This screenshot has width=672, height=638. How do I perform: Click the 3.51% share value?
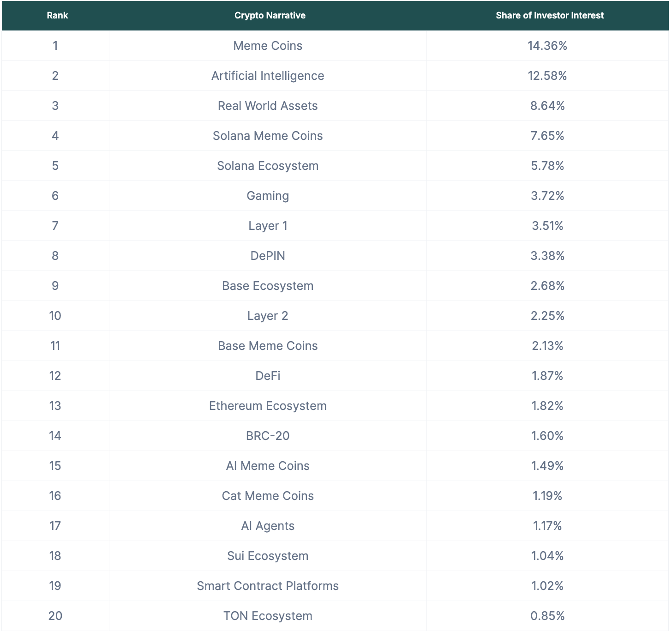tap(547, 226)
